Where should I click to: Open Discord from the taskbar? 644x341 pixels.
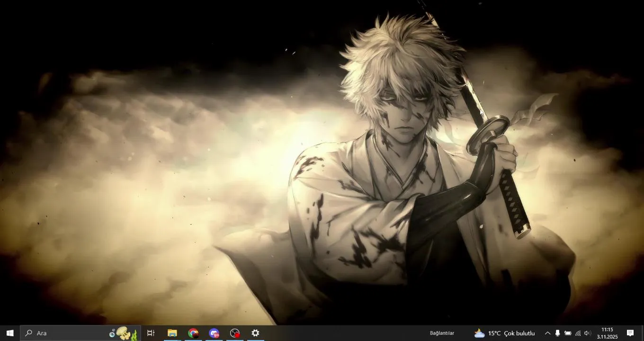214,333
